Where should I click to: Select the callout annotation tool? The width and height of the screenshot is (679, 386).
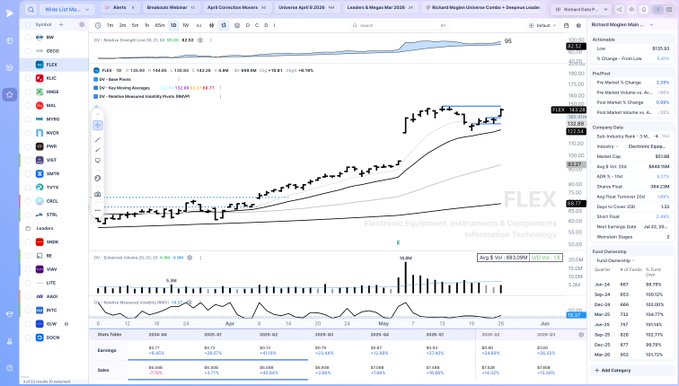click(97, 161)
